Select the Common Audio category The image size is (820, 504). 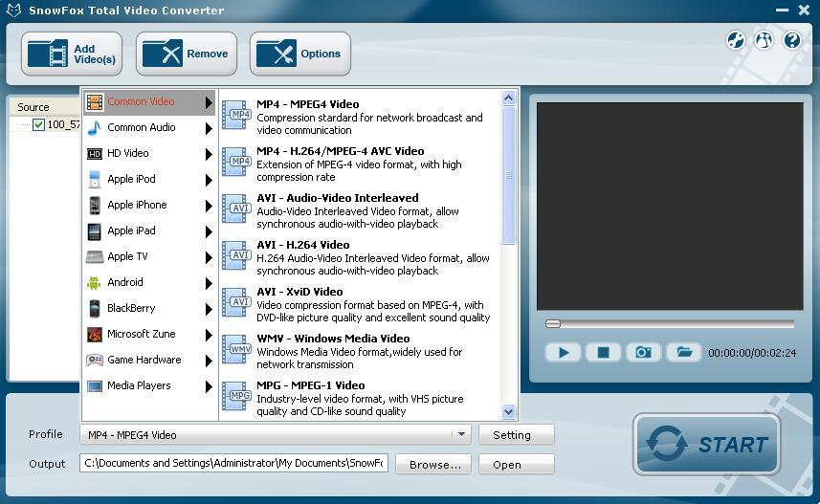149,127
